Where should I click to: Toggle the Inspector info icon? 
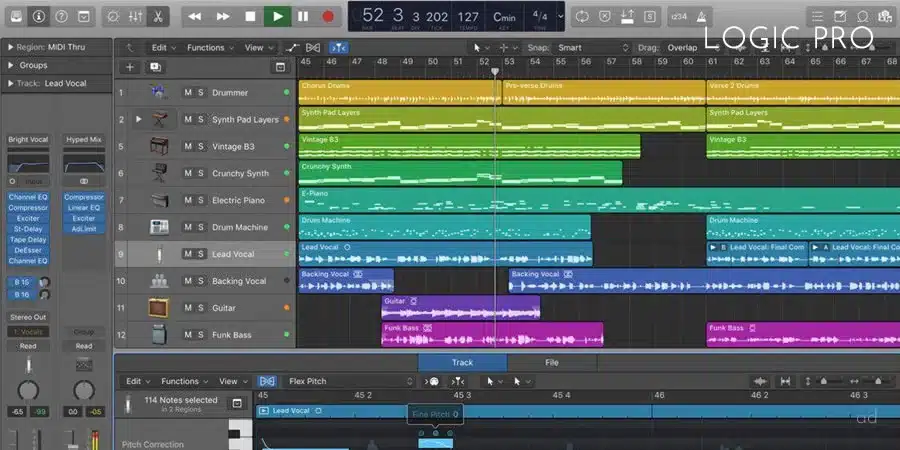[x=39, y=17]
